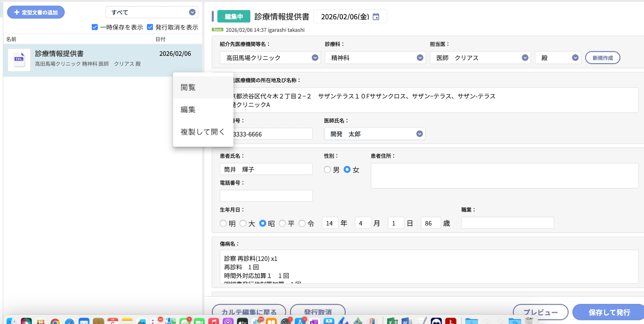Screen dimensions: 644x324
Task: Select 男 gender radio button
Action: 327,170
